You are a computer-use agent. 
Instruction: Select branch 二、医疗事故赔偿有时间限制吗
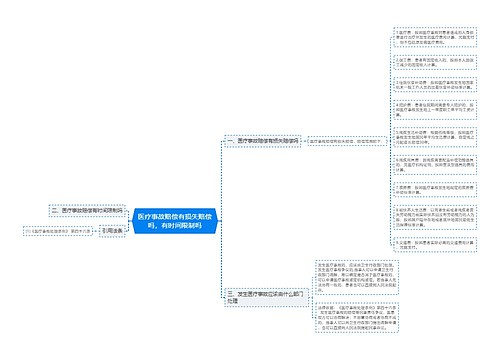point(87,211)
